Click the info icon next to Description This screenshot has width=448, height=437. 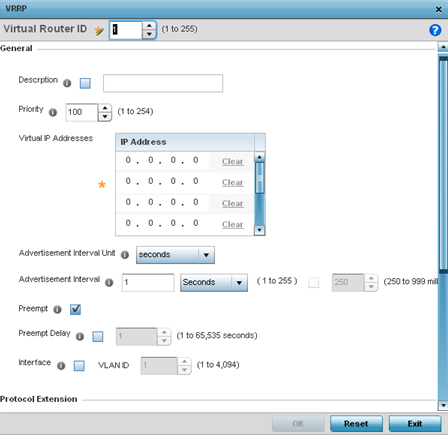pyautogui.click(x=67, y=83)
